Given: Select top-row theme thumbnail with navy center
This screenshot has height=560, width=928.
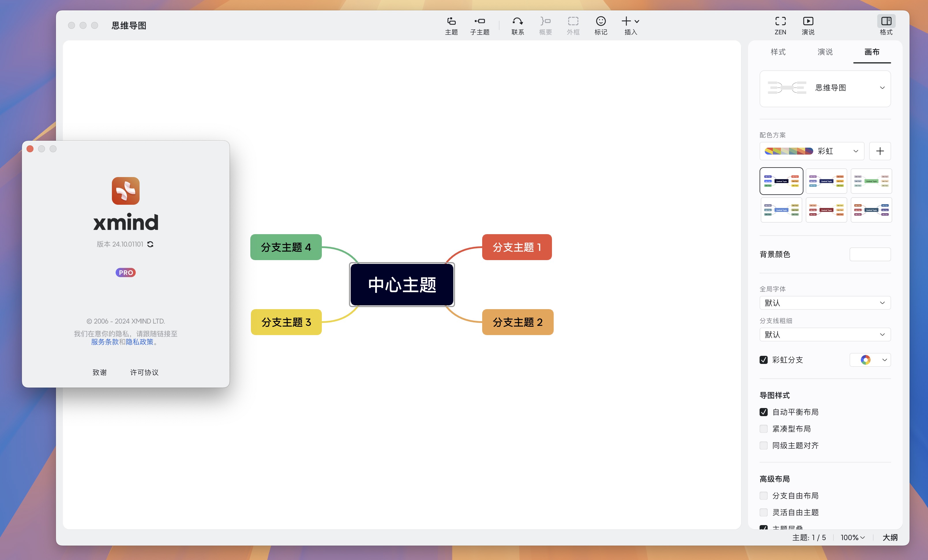Looking at the screenshot, I should tap(826, 181).
